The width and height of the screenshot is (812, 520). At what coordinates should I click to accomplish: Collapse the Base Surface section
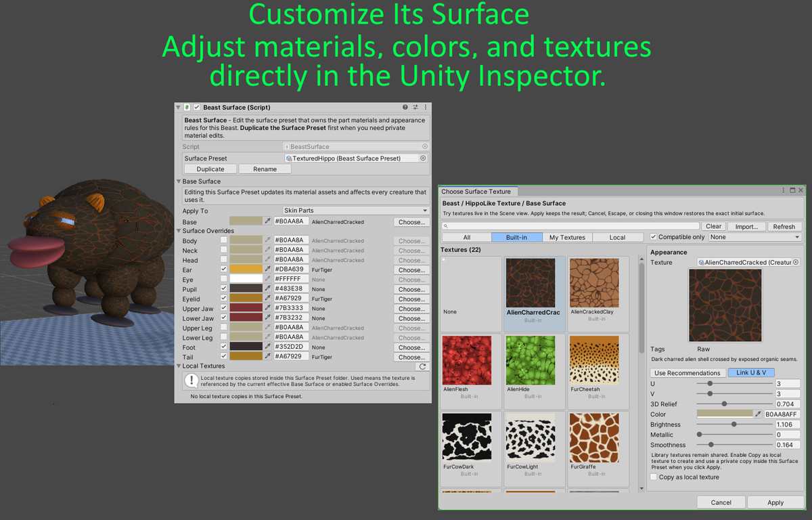tap(179, 181)
